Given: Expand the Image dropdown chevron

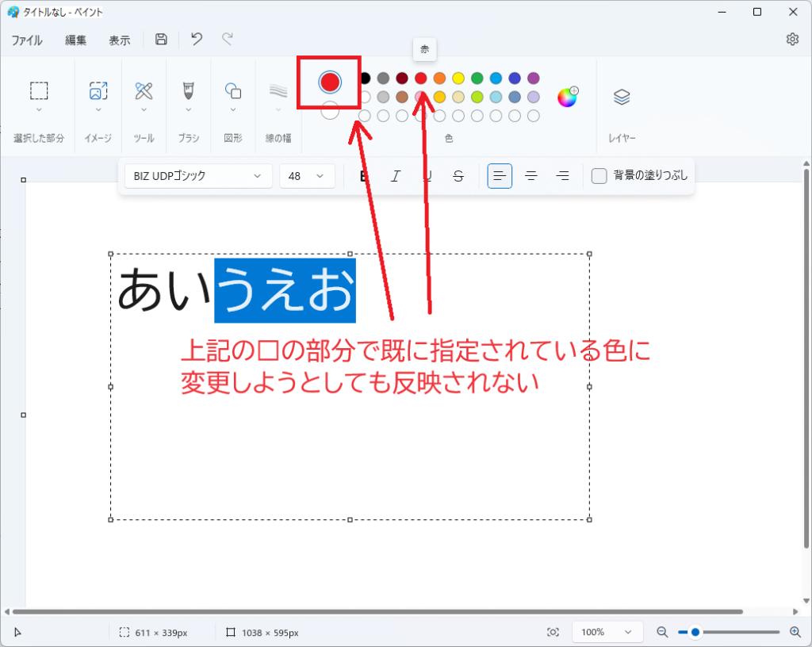Looking at the screenshot, I should coord(98,109).
